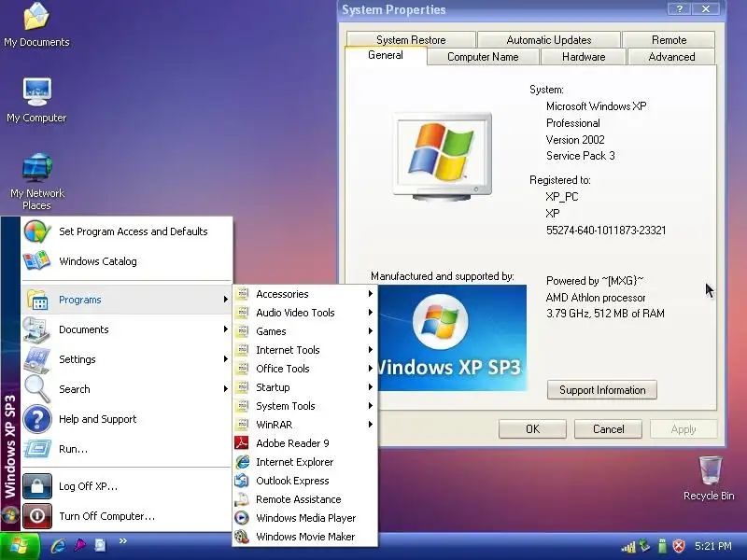Click the Adobe Reader 9 icon
Image resolution: width=747 pixels, height=560 pixels.
[x=242, y=442]
